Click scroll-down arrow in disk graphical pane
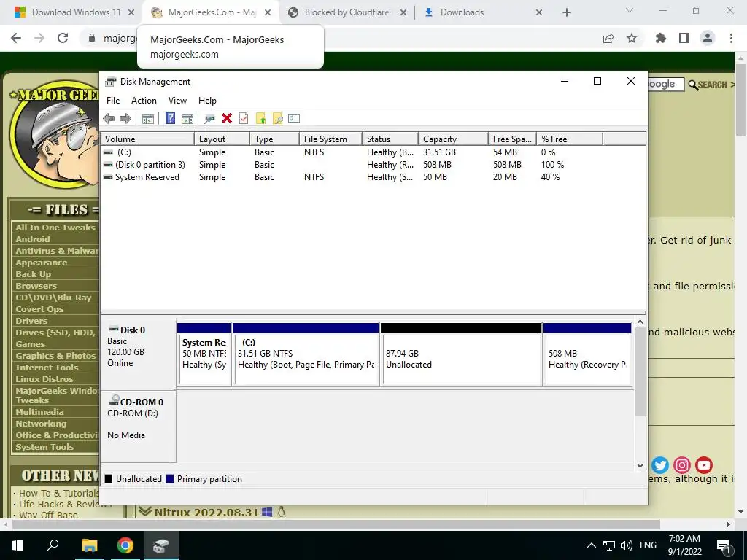 (x=640, y=466)
